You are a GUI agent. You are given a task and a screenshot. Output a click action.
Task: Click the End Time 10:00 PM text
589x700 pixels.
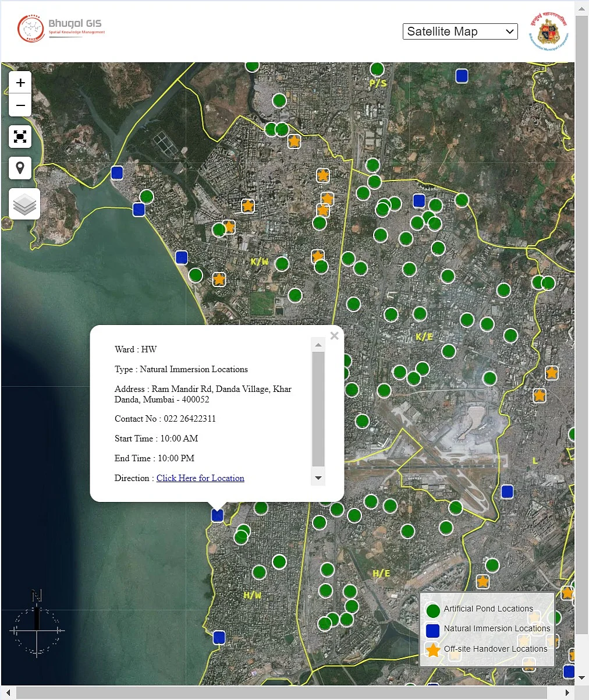[154, 458]
